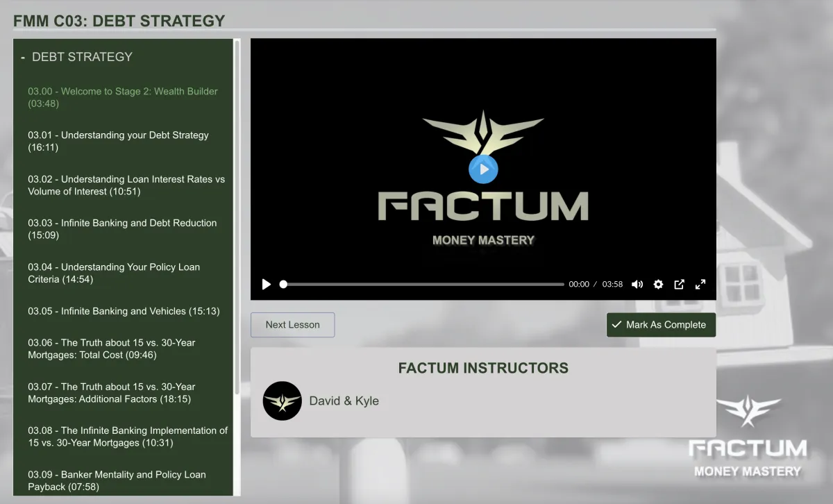Open lesson 03.08 Infinite Banking Implementation of Mortgages
Screen dimensions: 833x504
[128, 437]
